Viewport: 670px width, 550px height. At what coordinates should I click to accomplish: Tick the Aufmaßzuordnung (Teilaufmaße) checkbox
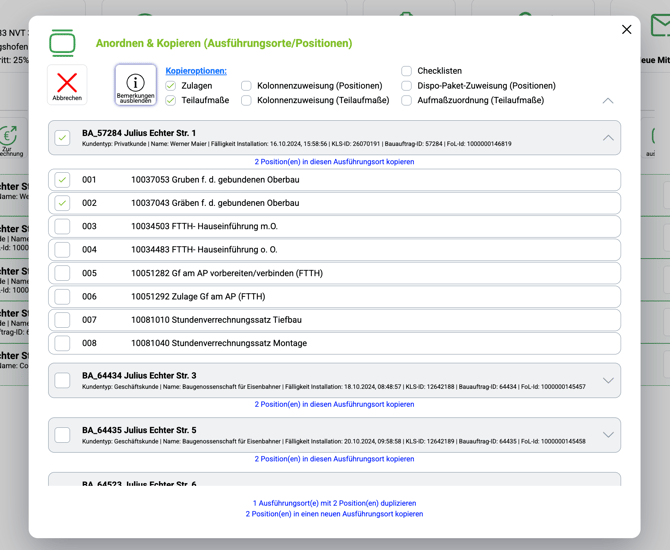click(406, 100)
